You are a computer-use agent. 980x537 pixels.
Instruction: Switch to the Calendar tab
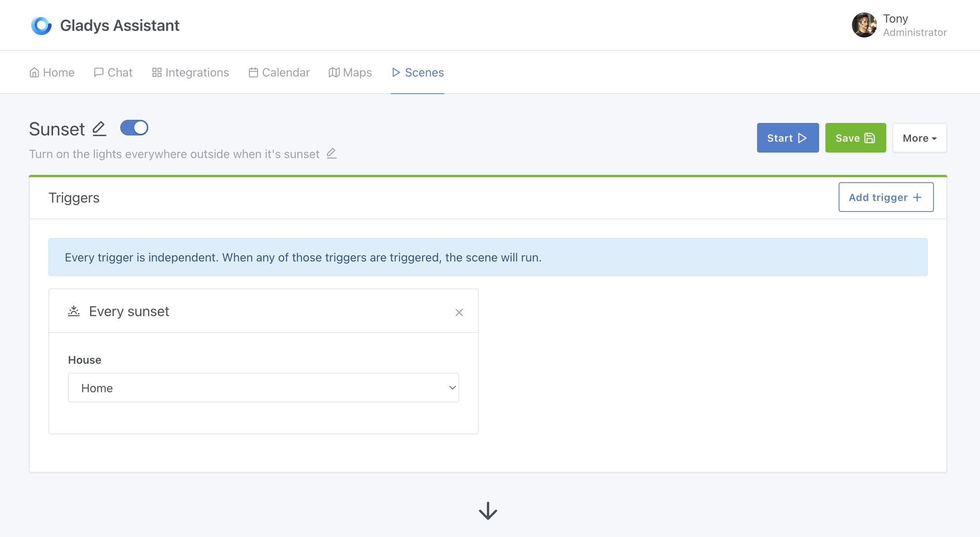[279, 73]
